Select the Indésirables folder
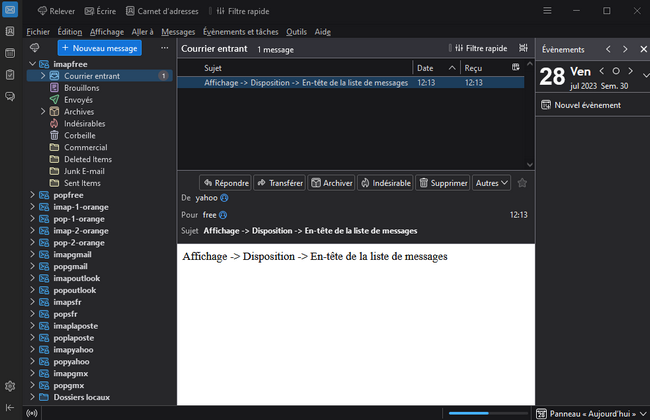Screen dimensions: 650x420 pyautogui.click(x=100, y=124)
